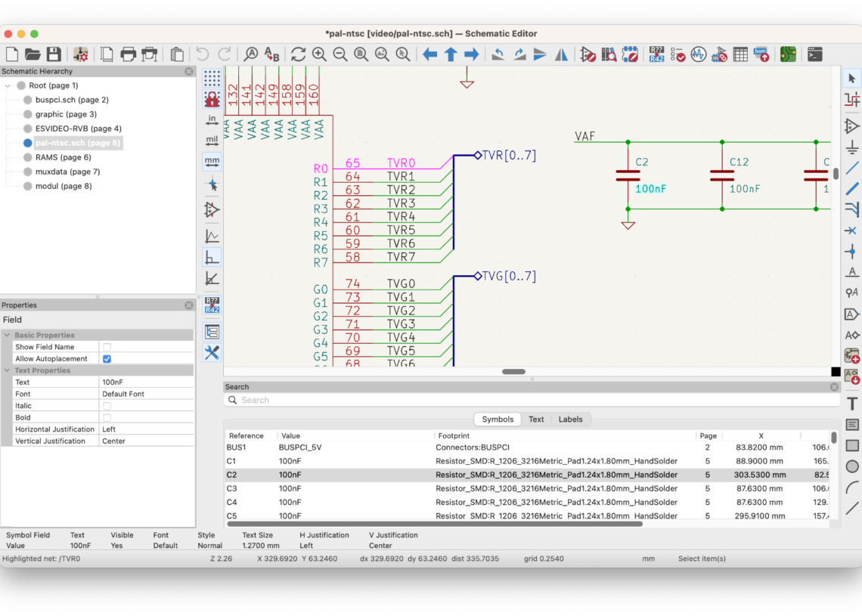Open the Symbol Fields Table
Image resolution: width=862 pixels, height=616 pixels.
click(740, 54)
